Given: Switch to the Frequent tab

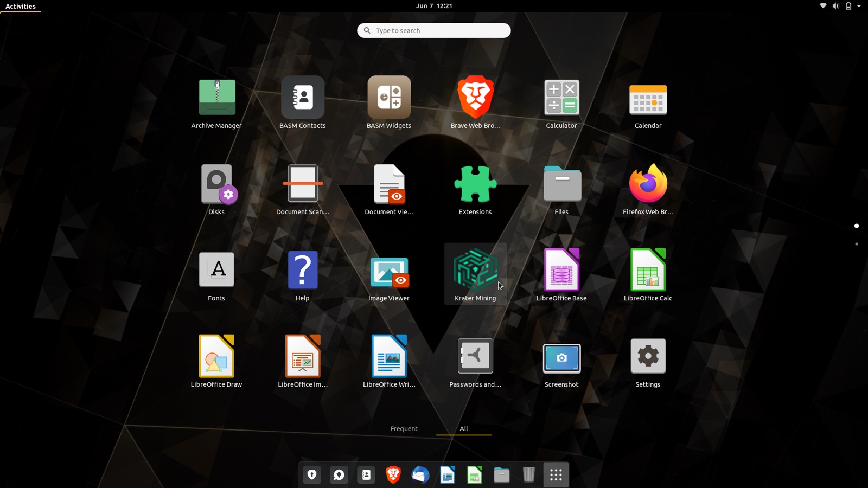Looking at the screenshot, I should tap(404, 428).
